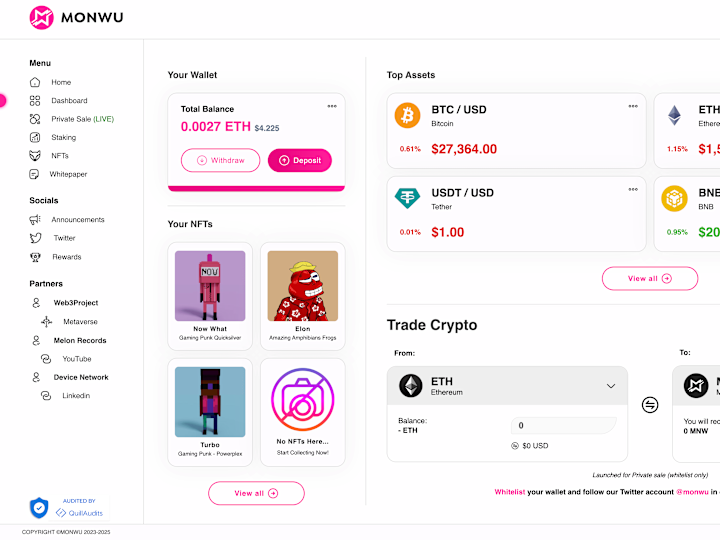The height and width of the screenshot is (540, 720).
Task: Swap the From and To currencies
Action: click(650, 405)
